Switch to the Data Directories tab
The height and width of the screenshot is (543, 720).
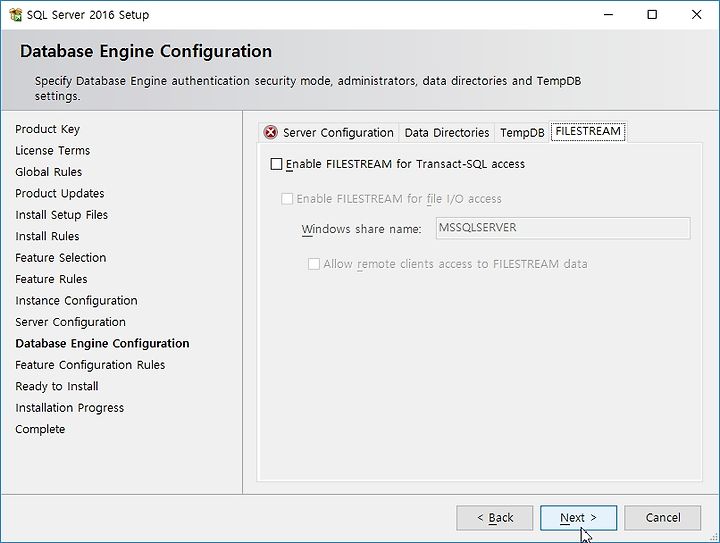click(x=447, y=133)
